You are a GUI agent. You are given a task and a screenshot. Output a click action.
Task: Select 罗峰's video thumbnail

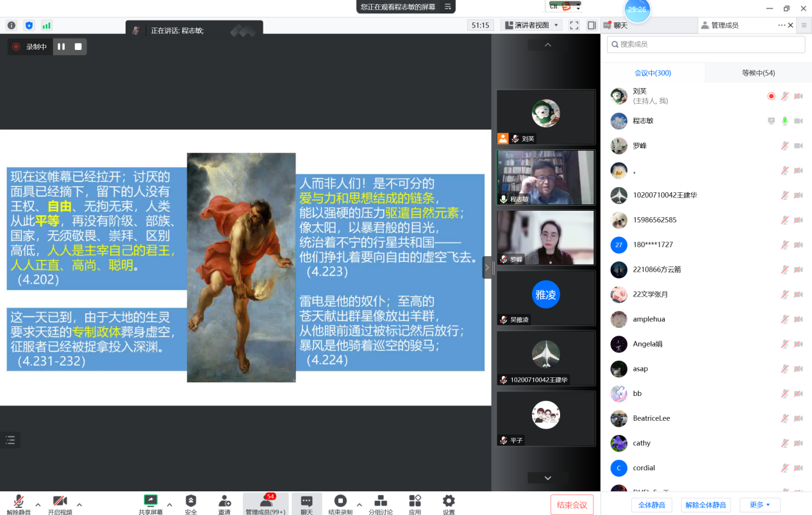[546, 238]
